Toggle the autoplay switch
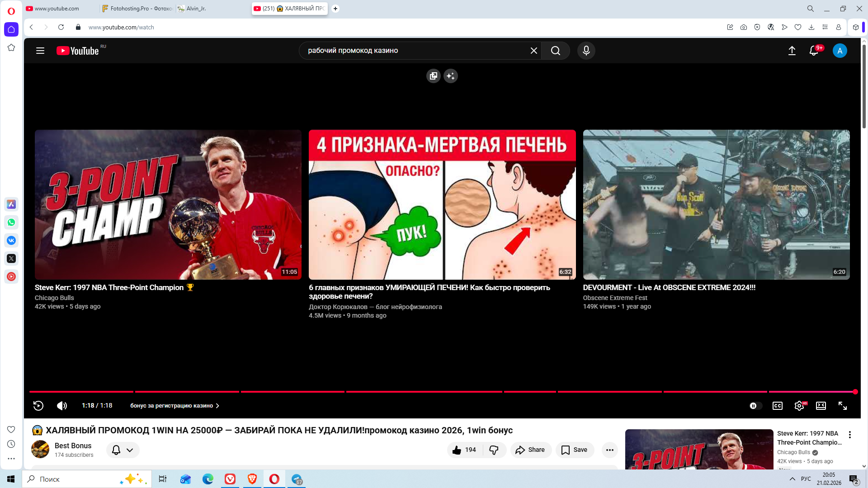This screenshot has width=868, height=488. pos(755,406)
